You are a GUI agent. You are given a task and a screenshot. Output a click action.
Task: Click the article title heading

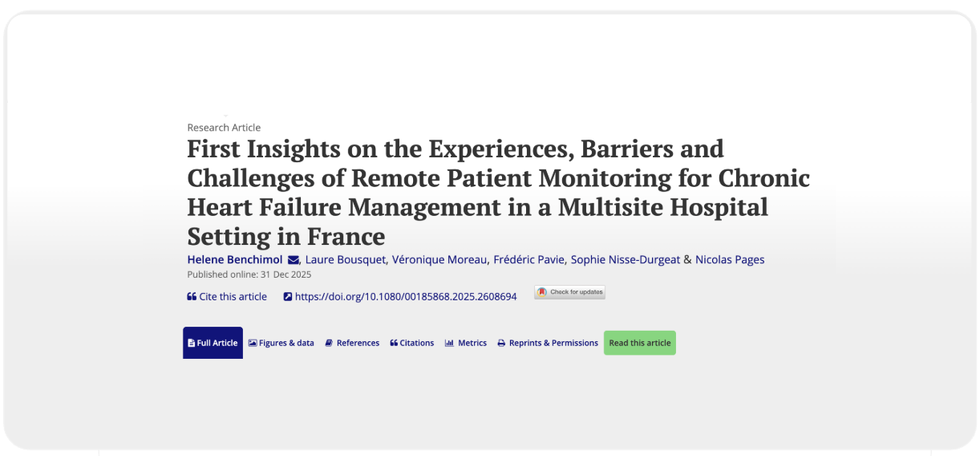497,193
